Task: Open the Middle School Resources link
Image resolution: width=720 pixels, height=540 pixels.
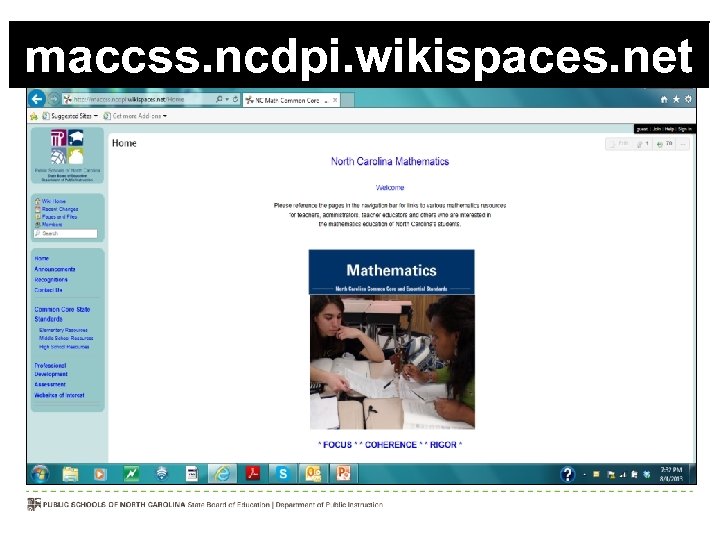Action: [x=66, y=338]
